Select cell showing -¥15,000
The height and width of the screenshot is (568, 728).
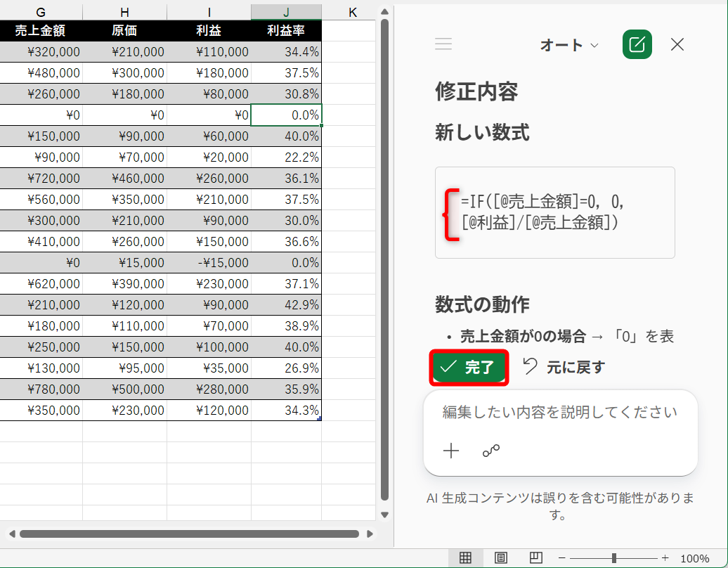(209, 262)
